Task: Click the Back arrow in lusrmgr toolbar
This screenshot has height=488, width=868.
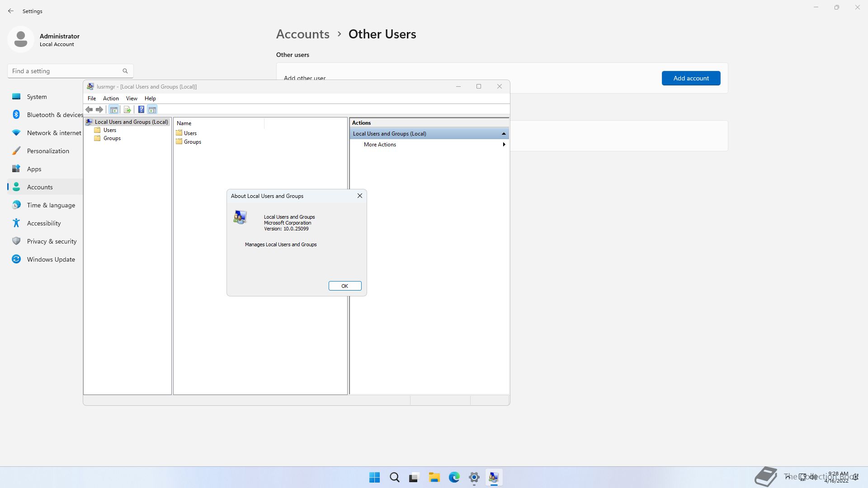Action: [x=89, y=109]
